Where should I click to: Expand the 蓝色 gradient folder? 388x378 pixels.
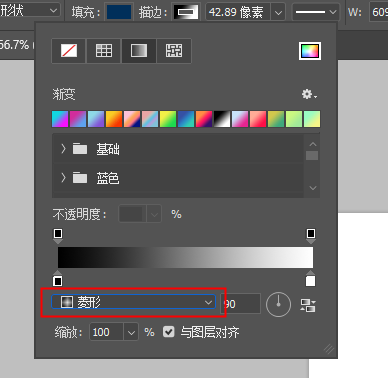pos(63,178)
